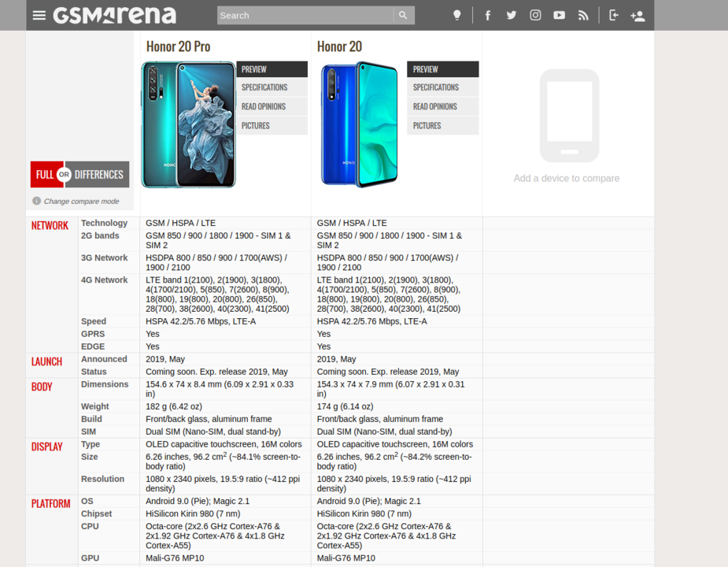
Task: Click the 2G bands spec label
Action: coord(100,235)
